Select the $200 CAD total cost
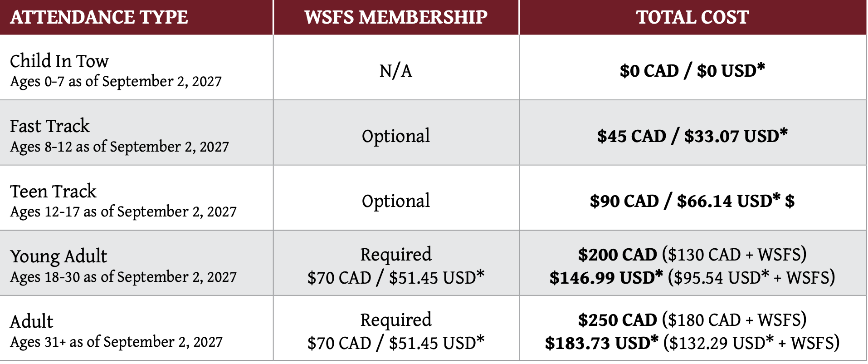The height and width of the screenshot is (364, 868). (x=617, y=255)
